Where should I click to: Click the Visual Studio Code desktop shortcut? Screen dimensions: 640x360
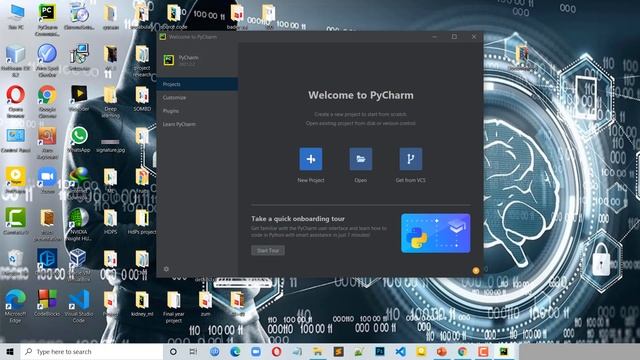tap(79, 306)
